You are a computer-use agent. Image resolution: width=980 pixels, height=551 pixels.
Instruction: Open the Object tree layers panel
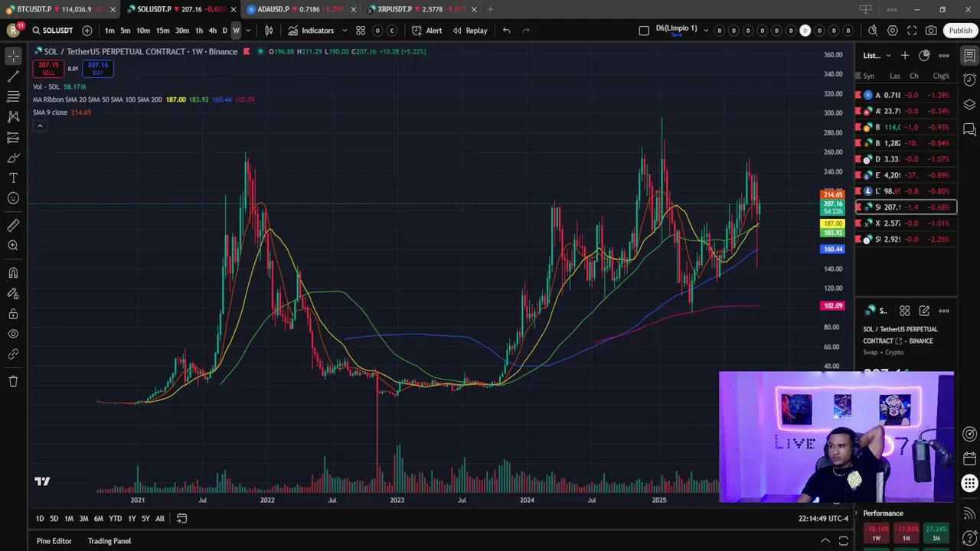(969, 104)
